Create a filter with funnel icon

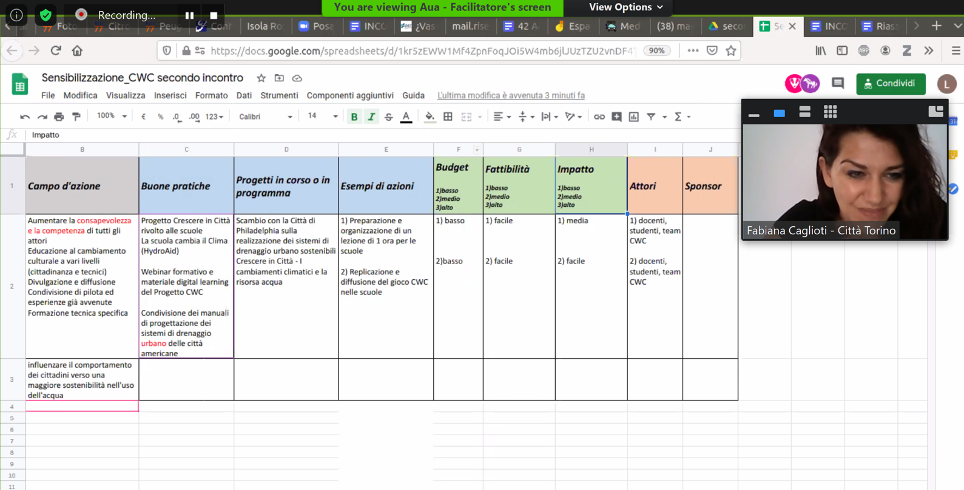(651, 116)
